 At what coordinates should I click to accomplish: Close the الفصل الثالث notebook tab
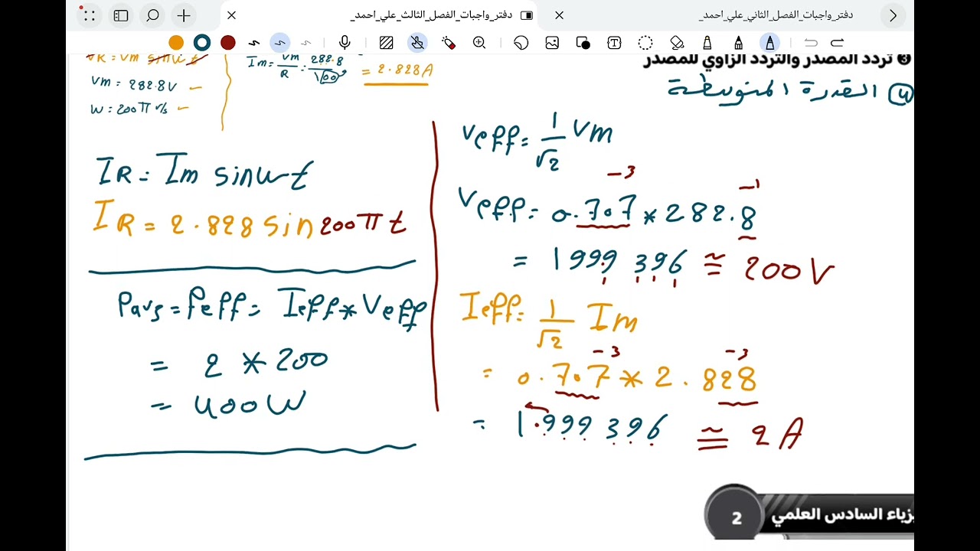(232, 15)
